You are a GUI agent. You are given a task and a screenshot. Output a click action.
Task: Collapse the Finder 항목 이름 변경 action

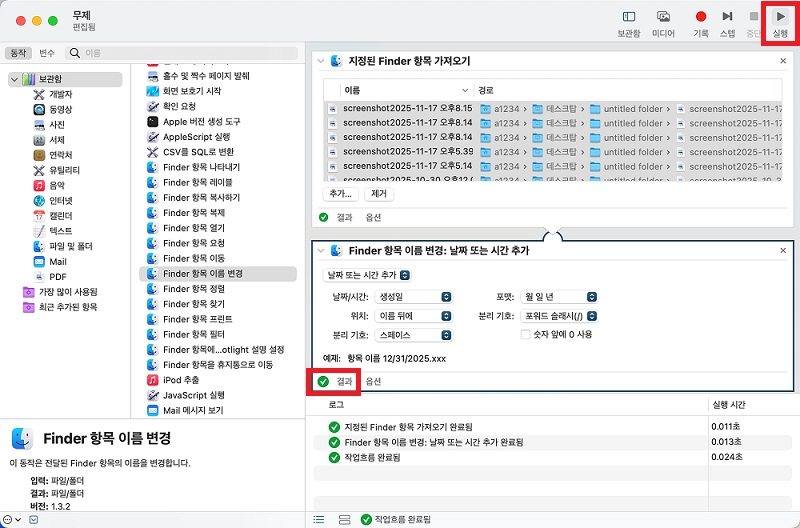[320, 250]
